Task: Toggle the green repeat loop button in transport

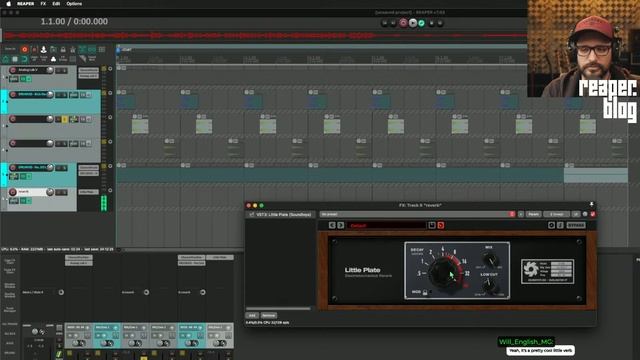Action: (422, 23)
